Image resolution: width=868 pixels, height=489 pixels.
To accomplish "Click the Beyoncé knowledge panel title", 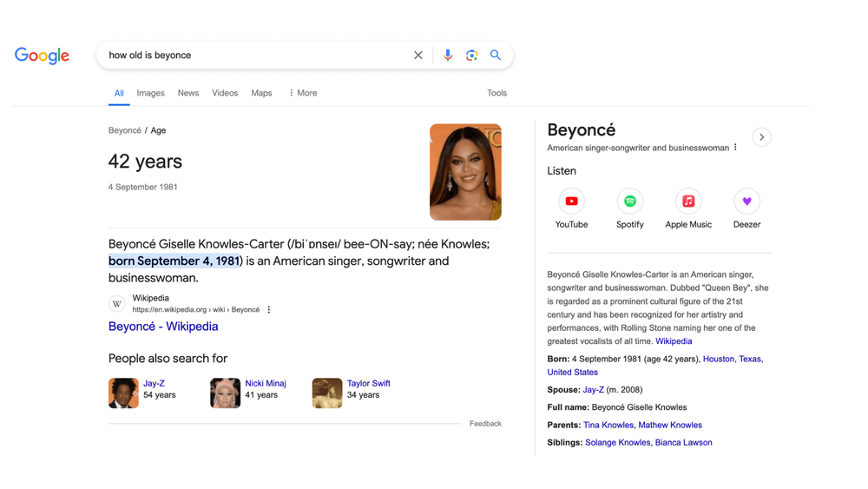I will [582, 130].
